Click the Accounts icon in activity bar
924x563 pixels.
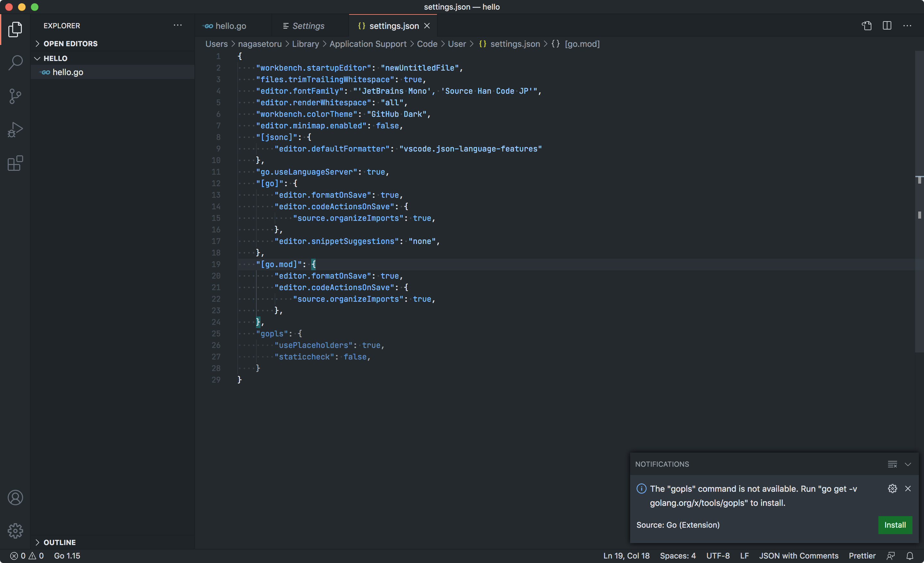(15, 498)
